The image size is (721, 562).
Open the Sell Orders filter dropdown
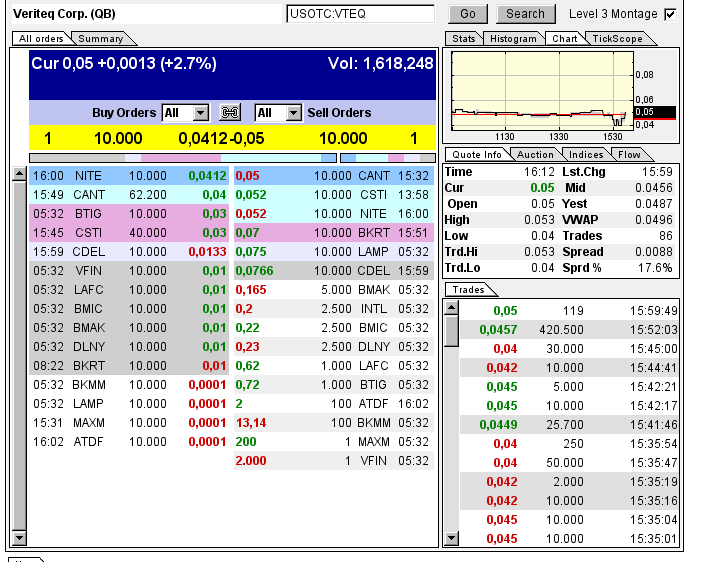[x=292, y=113]
